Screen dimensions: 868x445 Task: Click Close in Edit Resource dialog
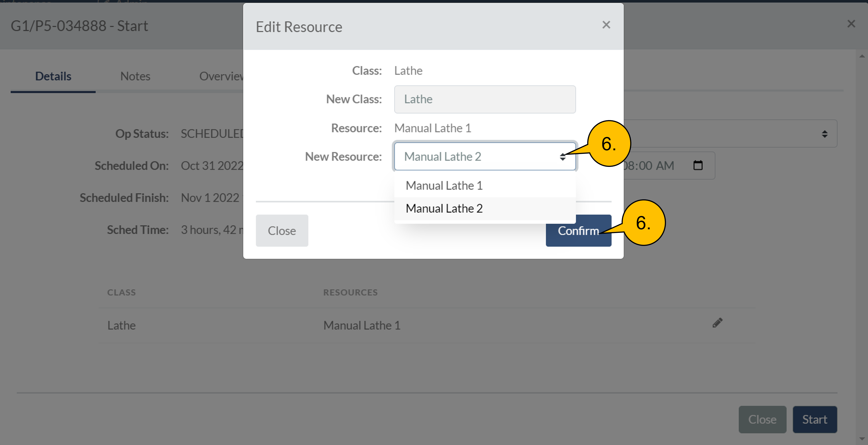(282, 231)
